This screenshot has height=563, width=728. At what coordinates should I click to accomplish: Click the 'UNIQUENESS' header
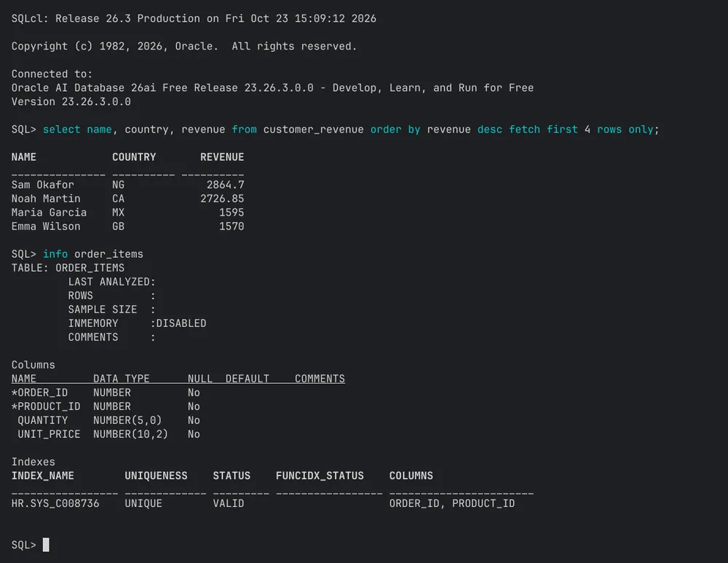click(x=156, y=476)
